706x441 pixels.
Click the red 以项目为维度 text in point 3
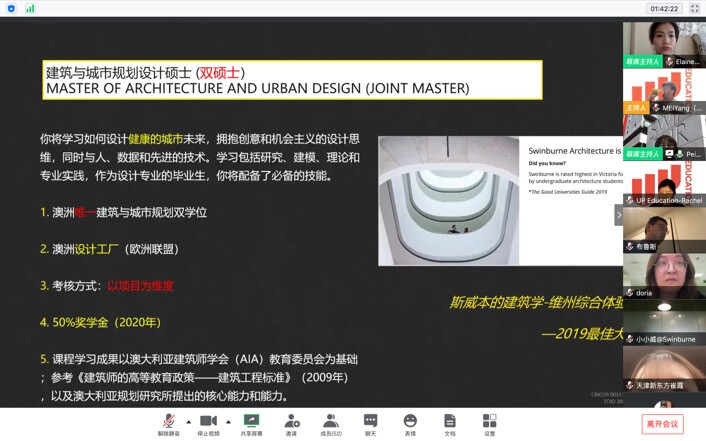tap(140, 286)
